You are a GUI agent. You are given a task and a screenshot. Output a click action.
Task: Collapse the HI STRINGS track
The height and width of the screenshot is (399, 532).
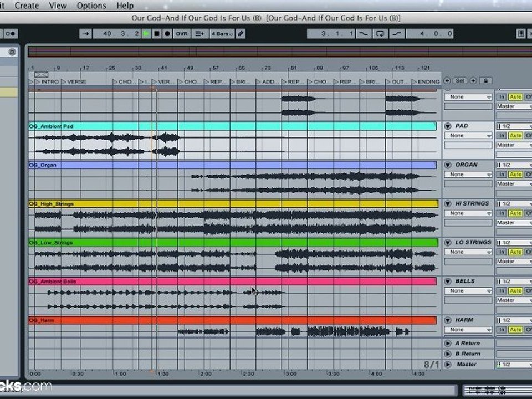(x=448, y=203)
